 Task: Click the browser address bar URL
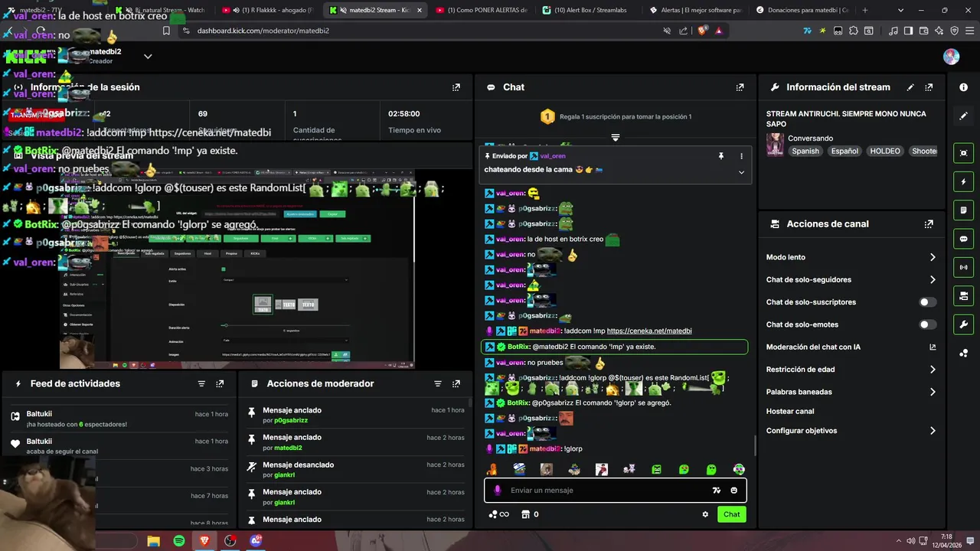pos(263,31)
